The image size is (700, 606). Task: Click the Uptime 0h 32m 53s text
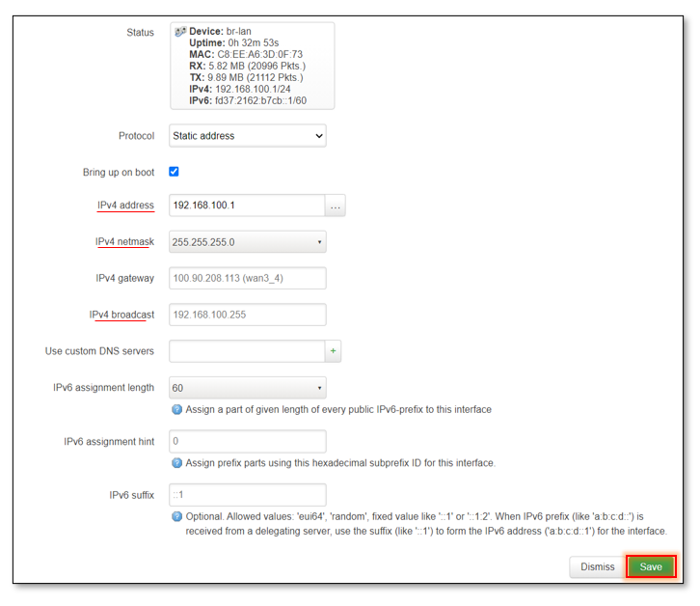pos(234,42)
